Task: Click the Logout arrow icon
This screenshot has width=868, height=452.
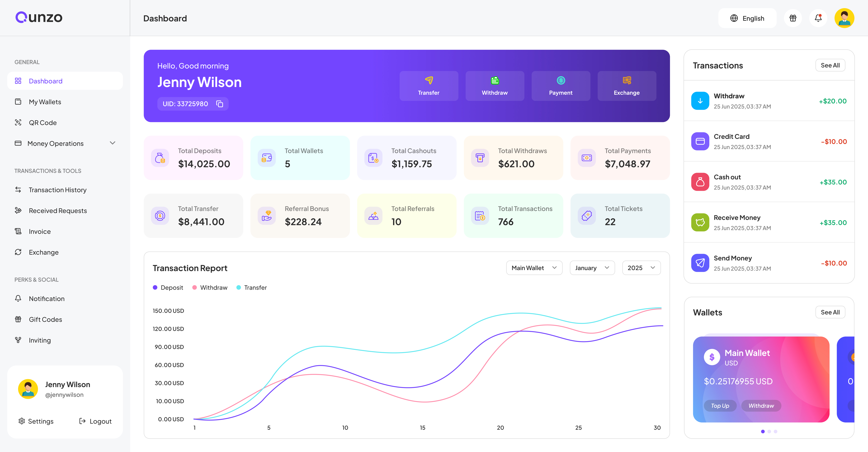Action: (x=82, y=421)
